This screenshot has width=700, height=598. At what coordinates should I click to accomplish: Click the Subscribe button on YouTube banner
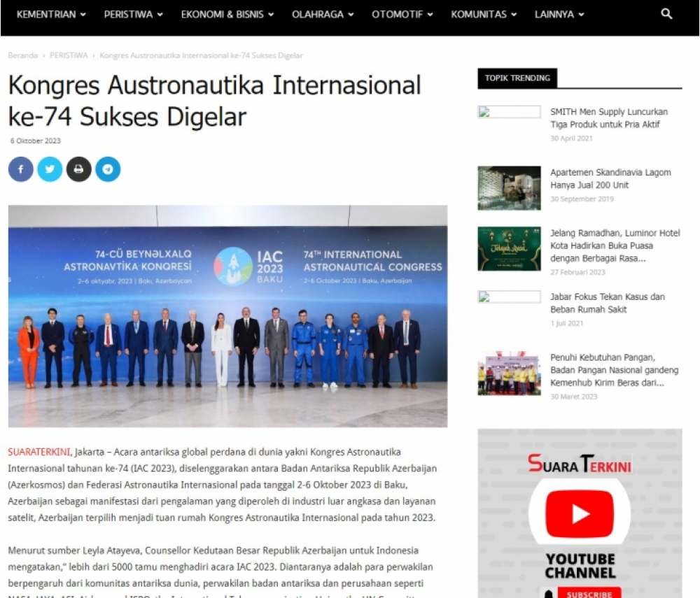click(x=589, y=594)
